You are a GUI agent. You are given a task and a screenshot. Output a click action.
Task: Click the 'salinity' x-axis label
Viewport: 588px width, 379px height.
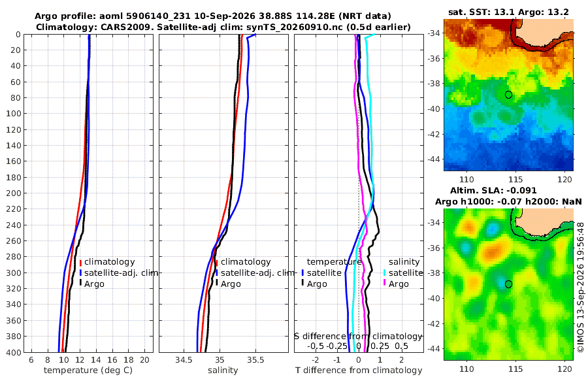pos(223,371)
